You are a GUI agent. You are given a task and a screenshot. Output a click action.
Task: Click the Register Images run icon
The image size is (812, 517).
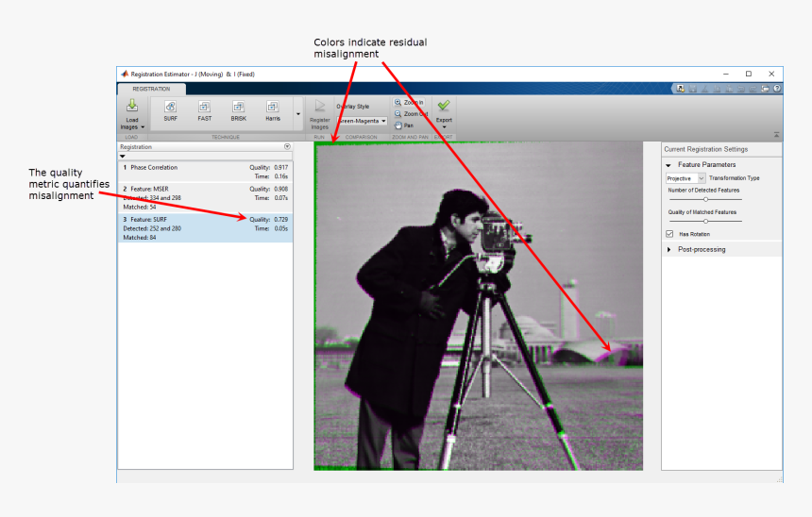pos(320,106)
